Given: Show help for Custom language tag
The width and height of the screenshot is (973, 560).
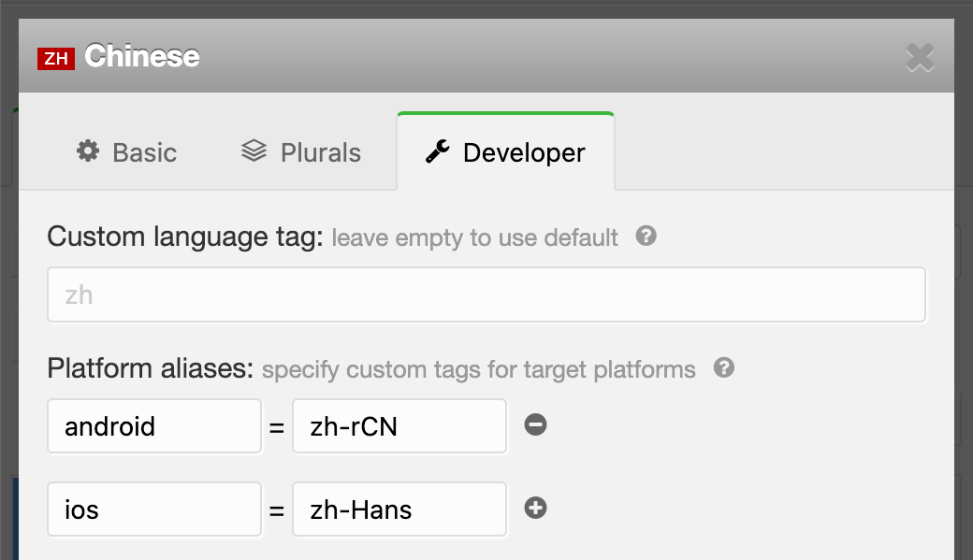Looking at the screenshot, I should [646, 236].
